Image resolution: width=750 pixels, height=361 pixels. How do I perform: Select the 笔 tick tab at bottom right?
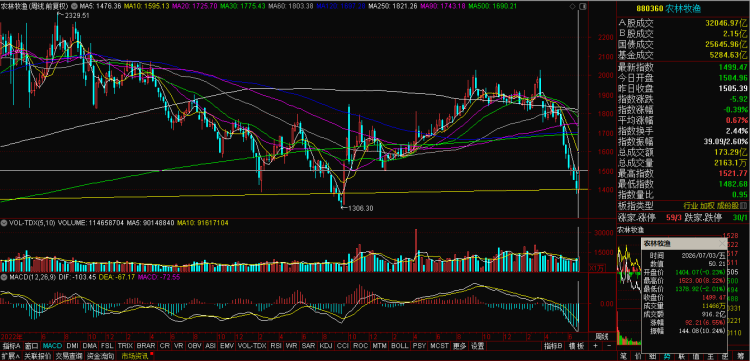(x=623, y=357)
